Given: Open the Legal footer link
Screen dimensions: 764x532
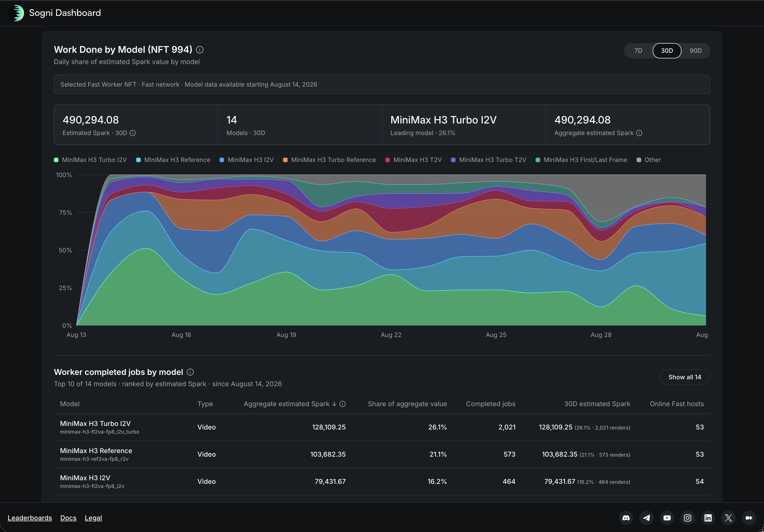Looking at the screenshot, I should (93, 518).
